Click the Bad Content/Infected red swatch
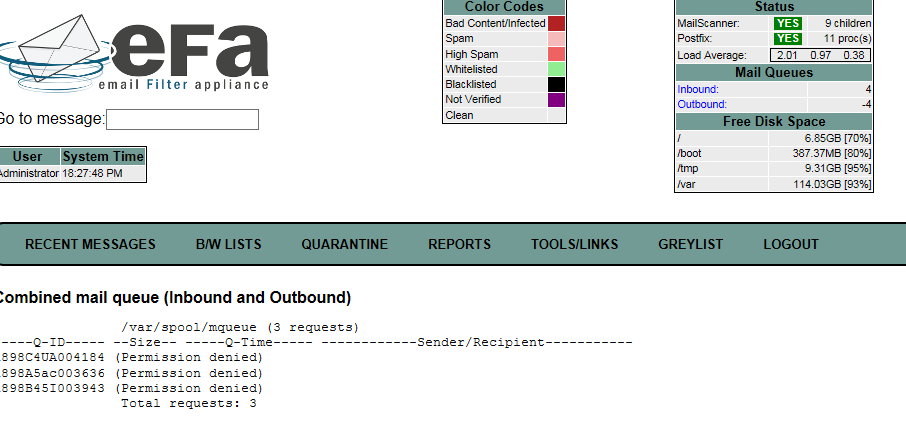The height and width of the screenshot is (435, 906). point(556,23)
